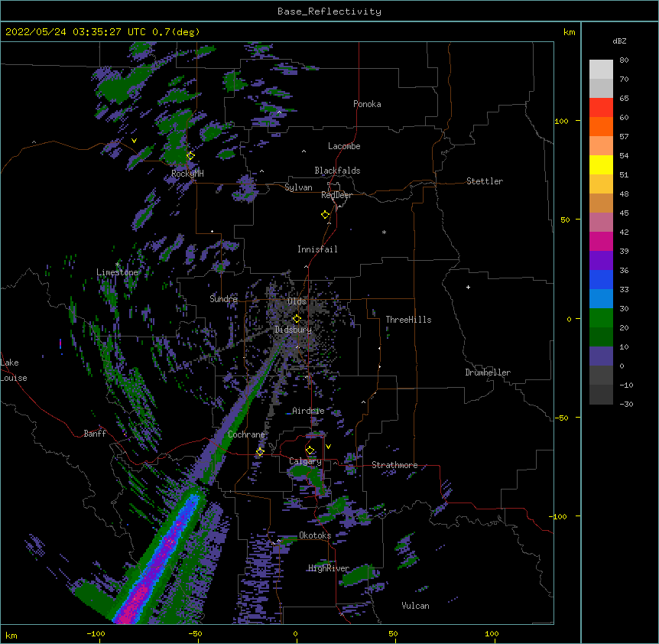The width and height of the screenshot is (659, 644).
Task: Click the Stettler label
Action: (x=485, y=181)
